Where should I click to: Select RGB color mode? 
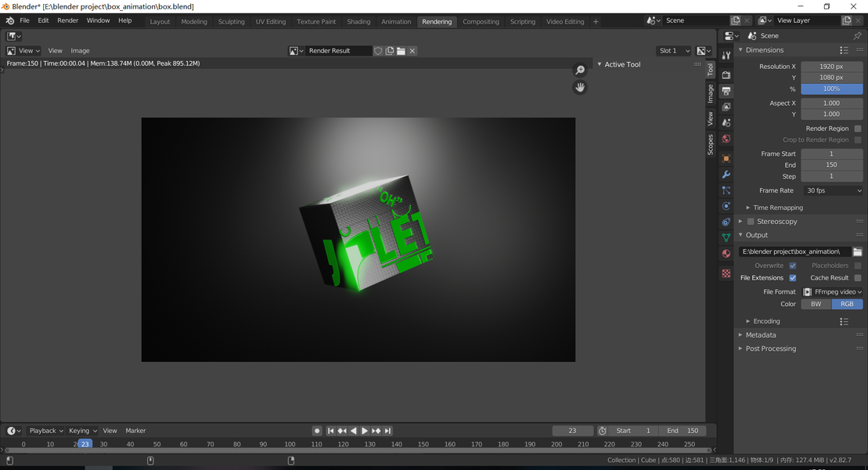pyautogui.click(x=847, y=304)
